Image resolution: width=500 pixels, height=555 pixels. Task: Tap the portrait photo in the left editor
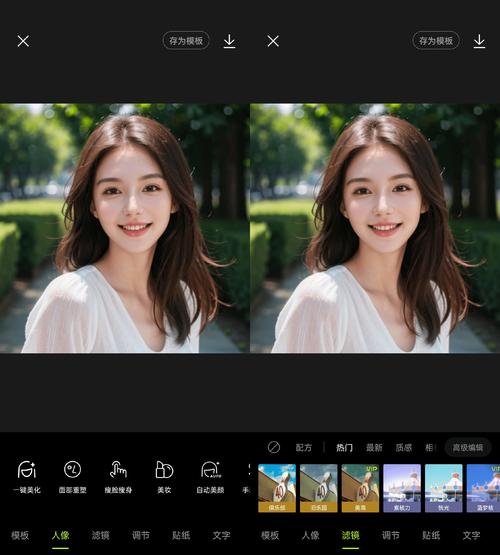(x=125, y=228)
